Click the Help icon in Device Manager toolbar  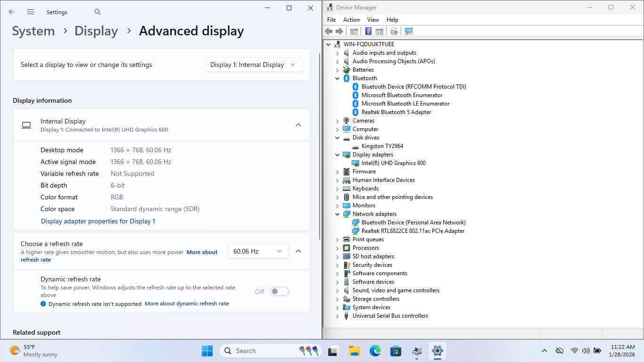[368, 31]
